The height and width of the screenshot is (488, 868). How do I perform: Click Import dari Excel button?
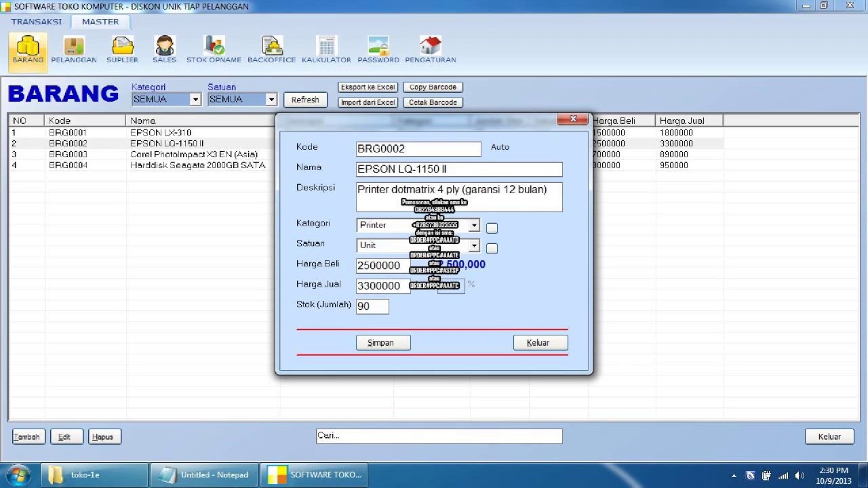coord(368,102)
